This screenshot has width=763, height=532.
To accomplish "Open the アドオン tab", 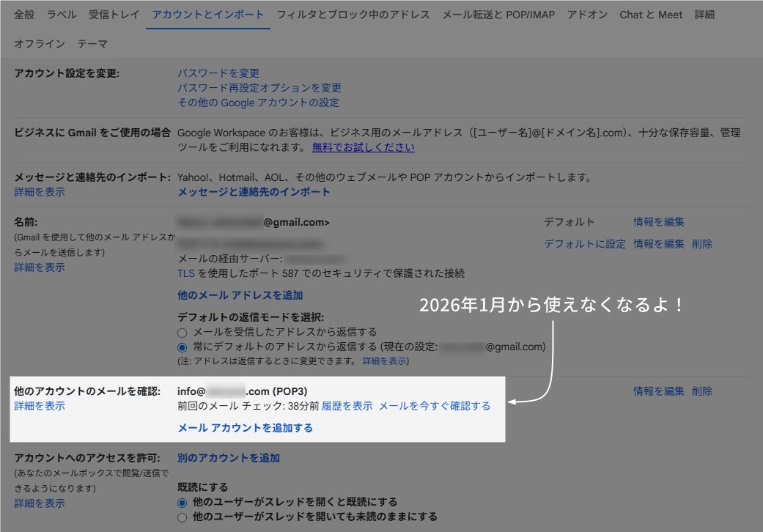I will (x=587, y=15).
